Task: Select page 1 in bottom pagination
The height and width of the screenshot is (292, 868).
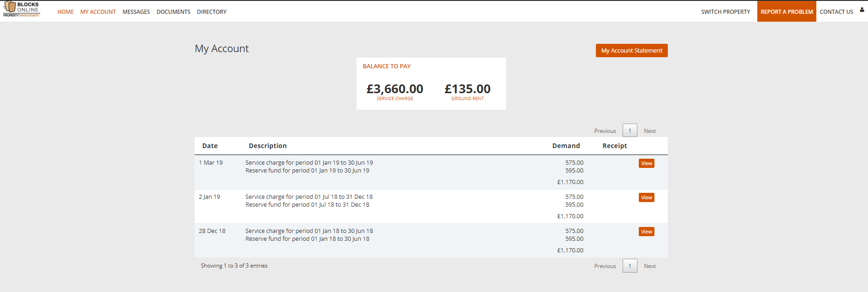Action: pos(630,266)
